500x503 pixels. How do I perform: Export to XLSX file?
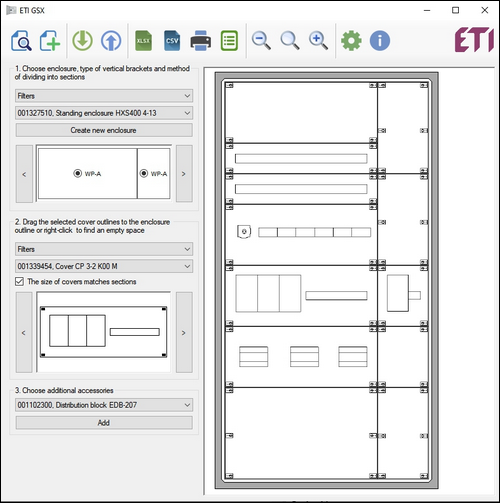143,41
